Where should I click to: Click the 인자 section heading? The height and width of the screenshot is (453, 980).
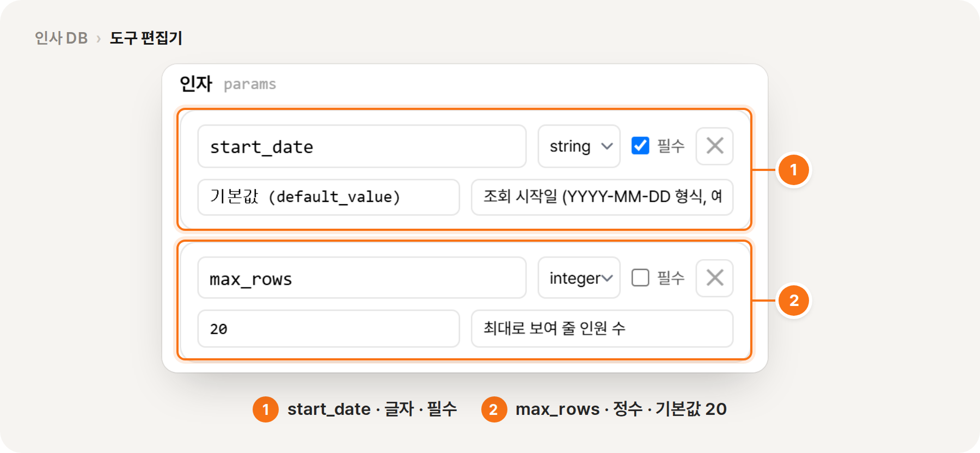tap(196, 83)
